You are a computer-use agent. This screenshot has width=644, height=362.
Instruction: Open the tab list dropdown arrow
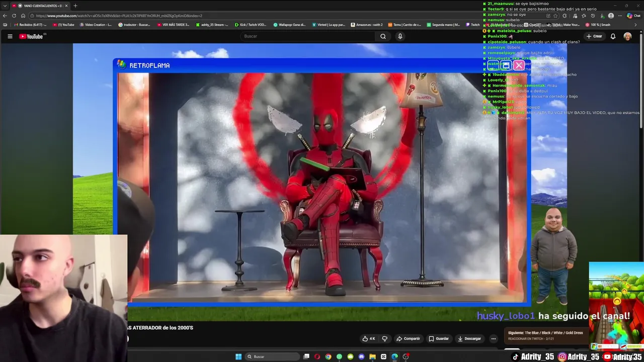[x=5, y=6]
